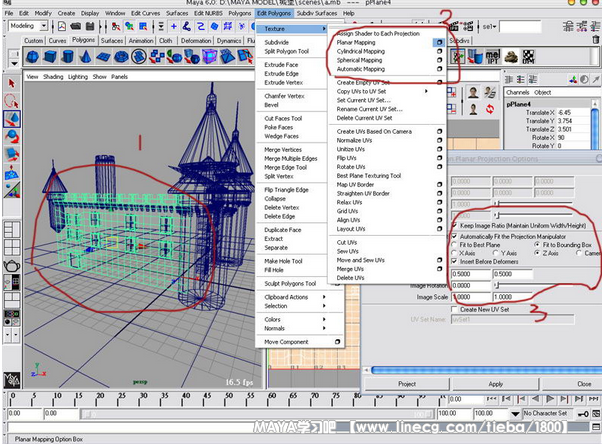Viewport: 605px width, 444px height.
Task: Switch to the Deformation shelf tab
Action: (196, 41)
